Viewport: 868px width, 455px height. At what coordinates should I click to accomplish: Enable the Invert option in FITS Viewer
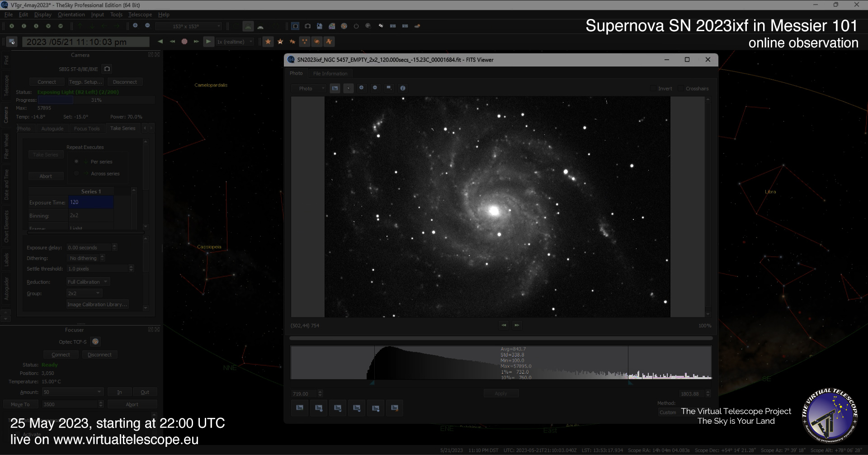coord(654,88)
